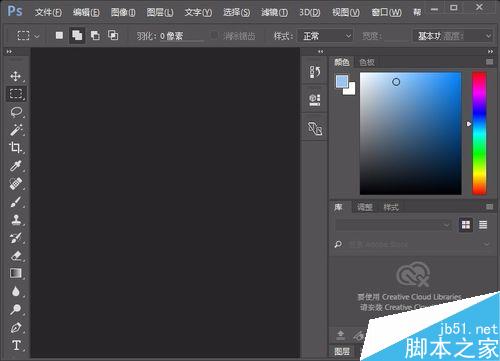The height and width of the screenshot is (361, 500).
Task: Select the Eyedropper tool
Action: tap(16, 165)
